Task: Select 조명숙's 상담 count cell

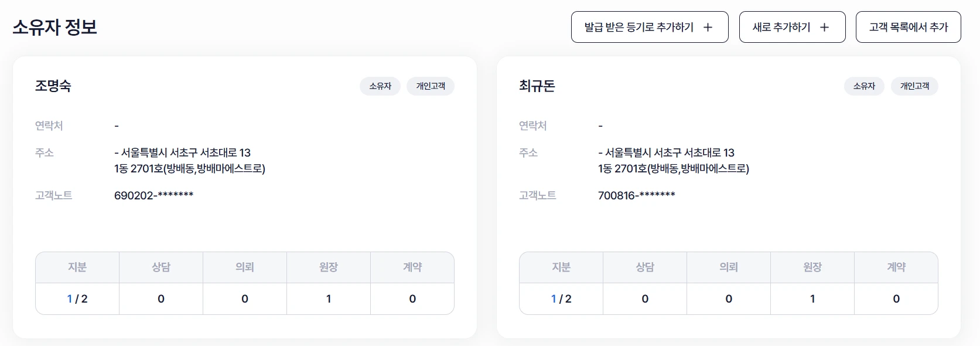Action: pos(161,299)
